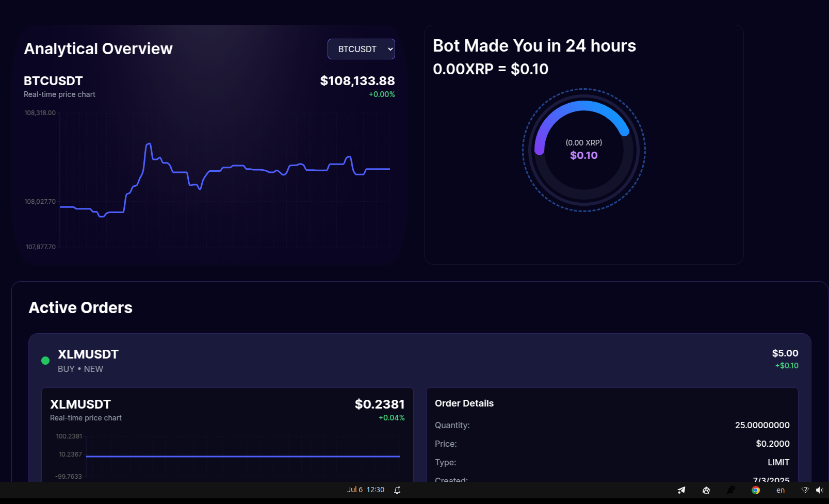Click the $0.2000 order price value

[773, 444]
